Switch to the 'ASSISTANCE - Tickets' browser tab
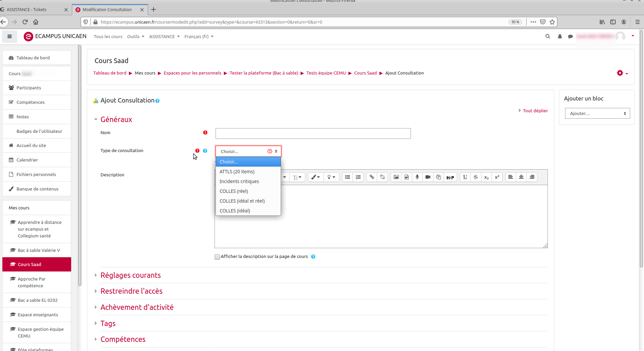Image resolution: width=644 pixels, height=351 pixels. pyautogui.click(x=27, y=9)
